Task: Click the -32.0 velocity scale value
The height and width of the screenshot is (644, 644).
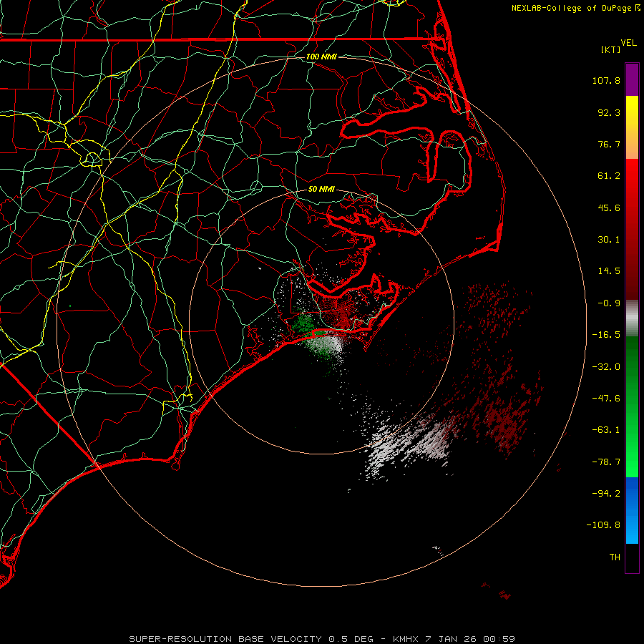Action: [606, 367]
